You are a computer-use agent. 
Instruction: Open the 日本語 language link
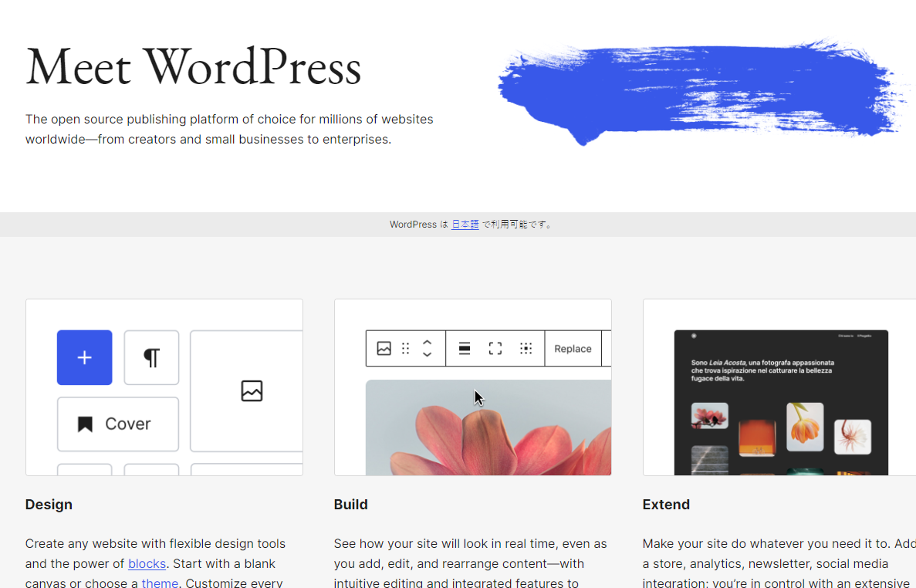(465, 225)
